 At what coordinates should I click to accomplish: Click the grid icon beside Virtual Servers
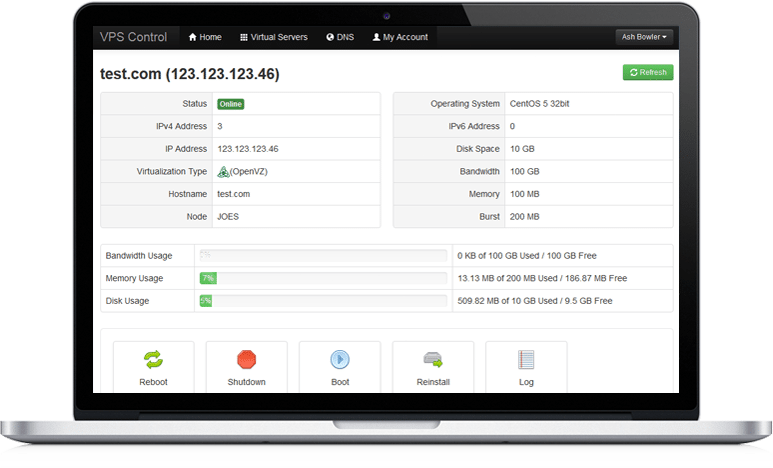click(244, 37)
